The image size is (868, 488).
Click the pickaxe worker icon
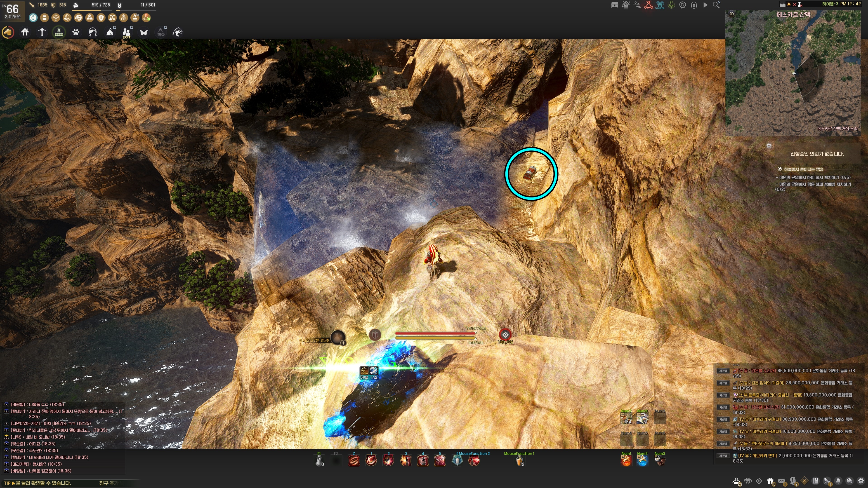[42, 32]
